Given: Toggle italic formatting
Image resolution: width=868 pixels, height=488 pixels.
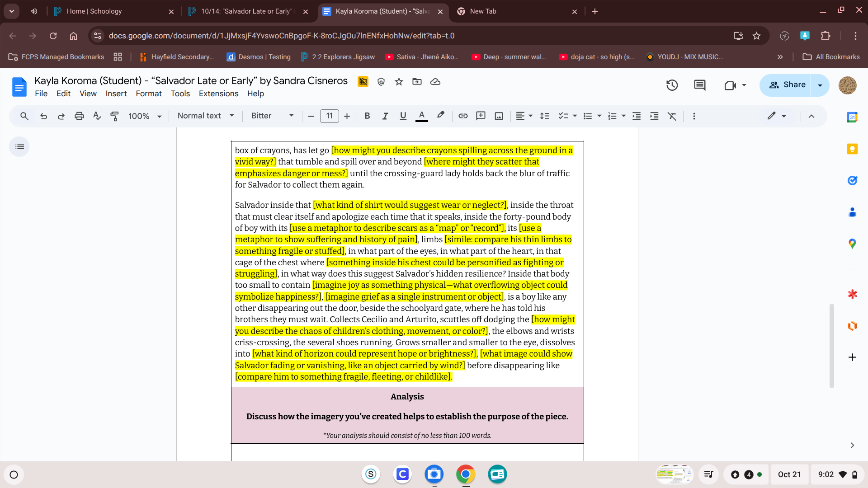Looking at the screenshot, I should point(385,116).
